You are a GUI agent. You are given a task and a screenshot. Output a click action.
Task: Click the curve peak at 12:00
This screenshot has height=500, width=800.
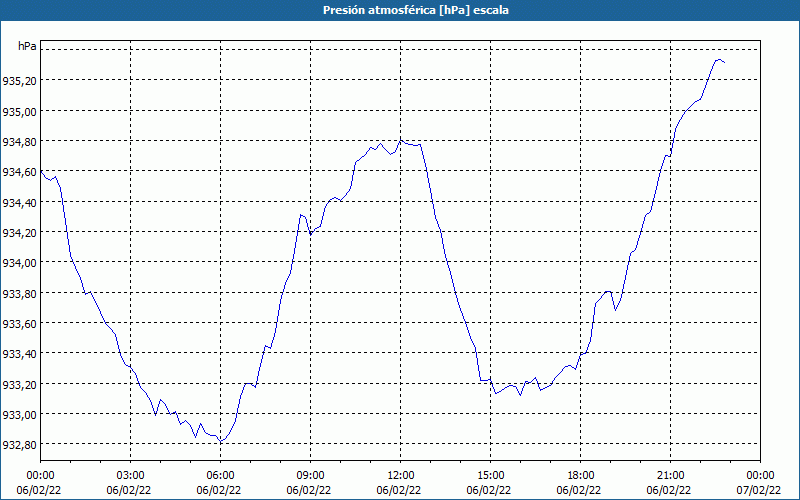coord(401,140)
